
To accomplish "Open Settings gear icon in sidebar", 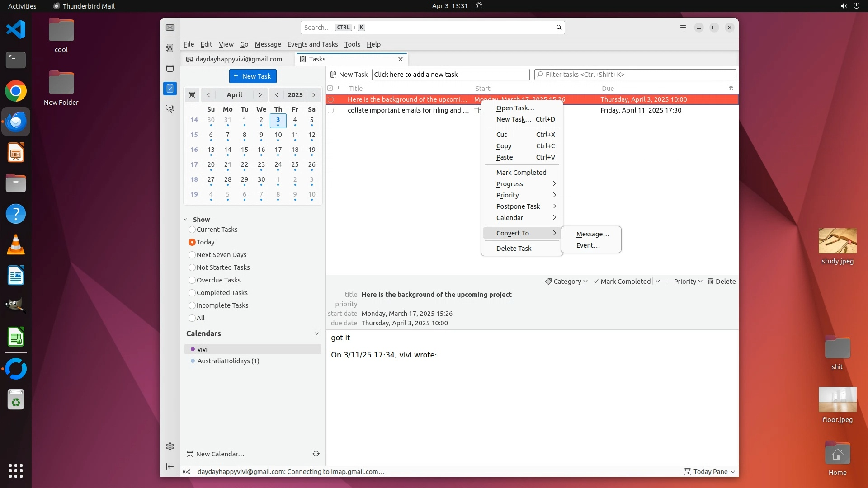I will [170, 446].
